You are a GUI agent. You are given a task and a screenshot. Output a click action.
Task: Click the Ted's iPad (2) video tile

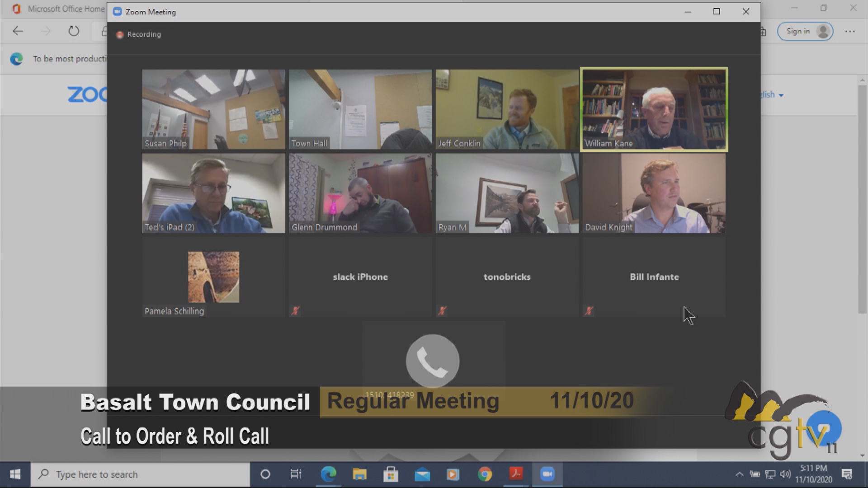[213, 193]
